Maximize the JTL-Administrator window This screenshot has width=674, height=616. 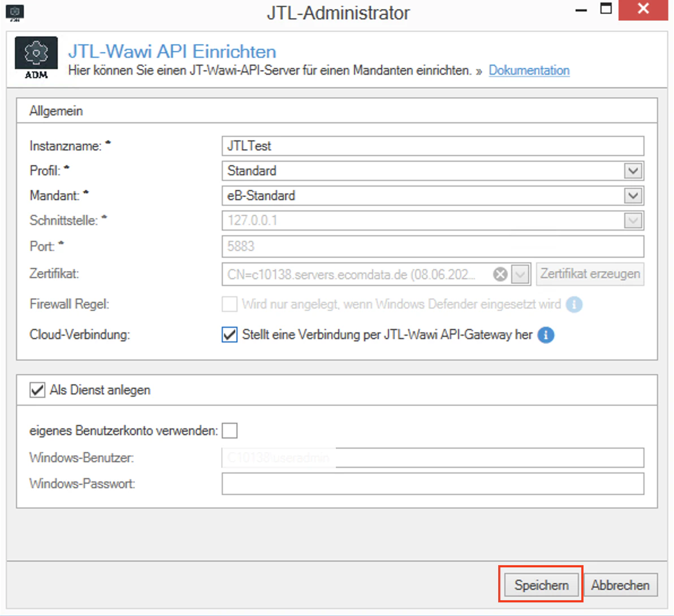606,8
